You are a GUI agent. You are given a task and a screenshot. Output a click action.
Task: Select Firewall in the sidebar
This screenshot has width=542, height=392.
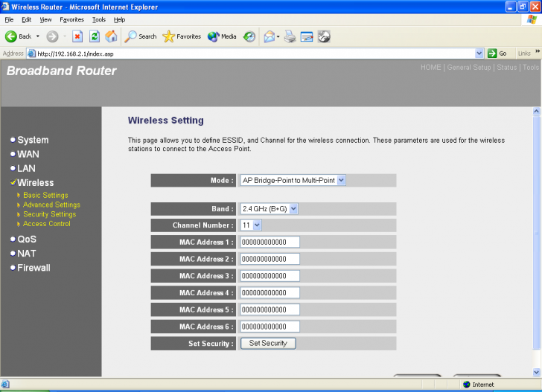tap(34, 267)
